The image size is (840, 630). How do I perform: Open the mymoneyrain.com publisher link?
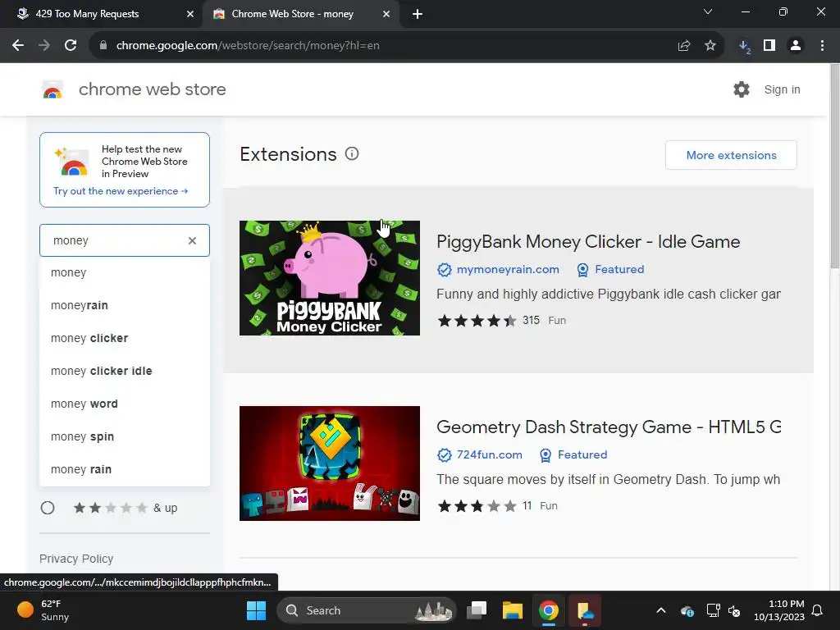pyautogui.click(x=507, y=269)
